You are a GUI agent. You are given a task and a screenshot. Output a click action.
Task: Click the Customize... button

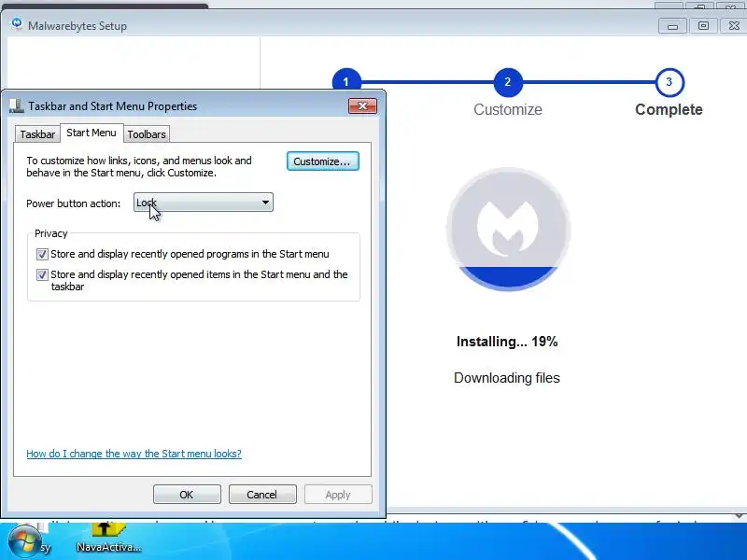coord(322,161)
